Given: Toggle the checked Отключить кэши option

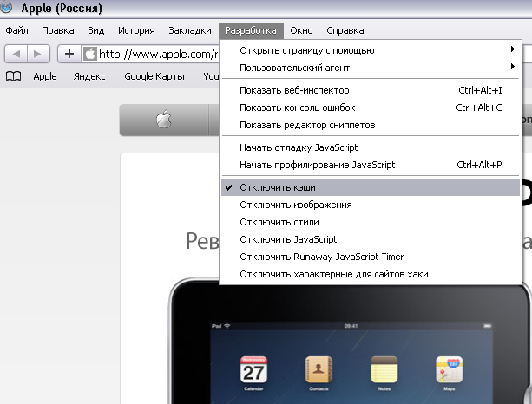Looking at the screenshot, I should click(371, 187).
